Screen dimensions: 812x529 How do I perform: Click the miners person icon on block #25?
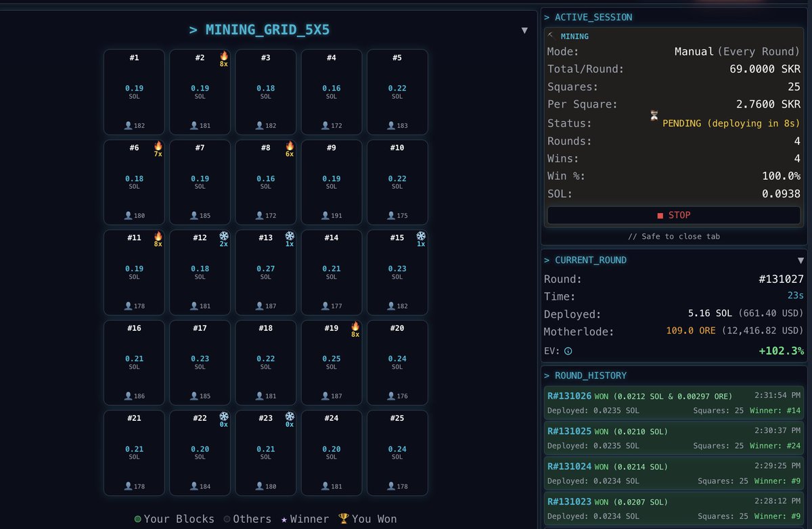[x=390, y=486]
